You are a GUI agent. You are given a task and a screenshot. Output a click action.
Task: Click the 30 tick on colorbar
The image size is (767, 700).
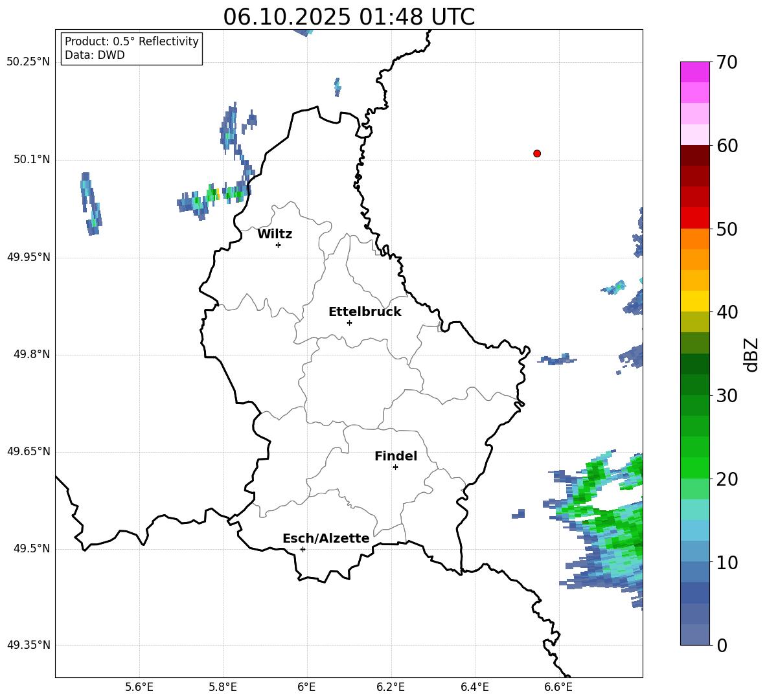[x=727, y=396]
